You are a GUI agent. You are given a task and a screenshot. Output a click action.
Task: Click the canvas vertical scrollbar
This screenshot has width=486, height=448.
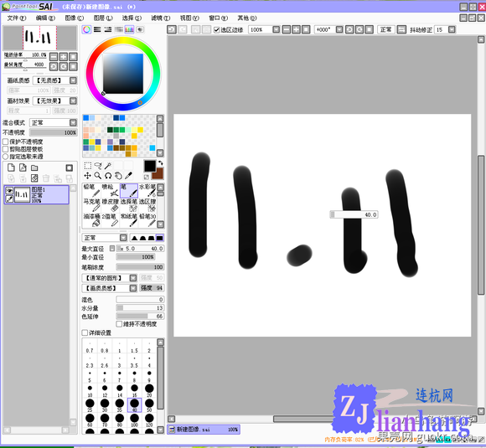point(481,225)
